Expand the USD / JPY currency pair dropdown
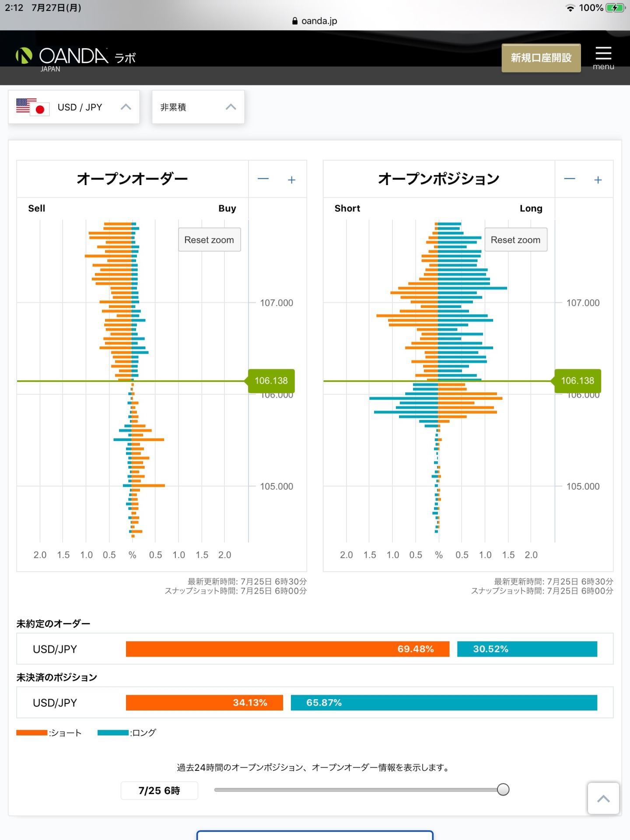Screen dimensions: 630x840 tap(126, 107)
